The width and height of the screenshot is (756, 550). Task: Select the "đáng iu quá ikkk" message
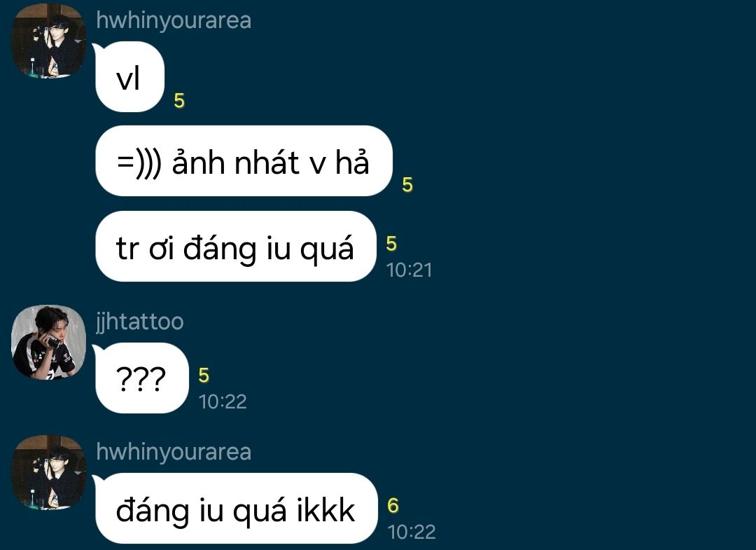pyautogui.click(x=237, y=509)
